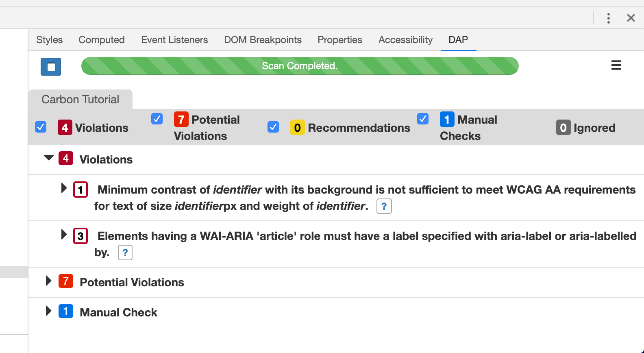The height and width of the screenshot is (353, 644).
Task: Click the red 7 Potential Violations badge
Action: coord(181,120)
